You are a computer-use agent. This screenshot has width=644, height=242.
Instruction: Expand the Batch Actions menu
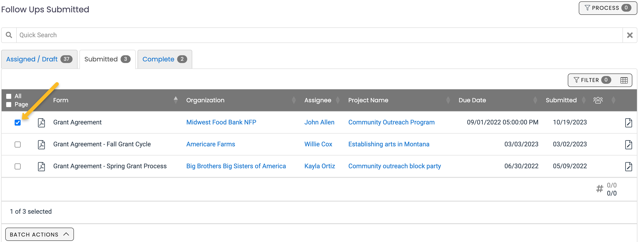[x=39, y=234]
